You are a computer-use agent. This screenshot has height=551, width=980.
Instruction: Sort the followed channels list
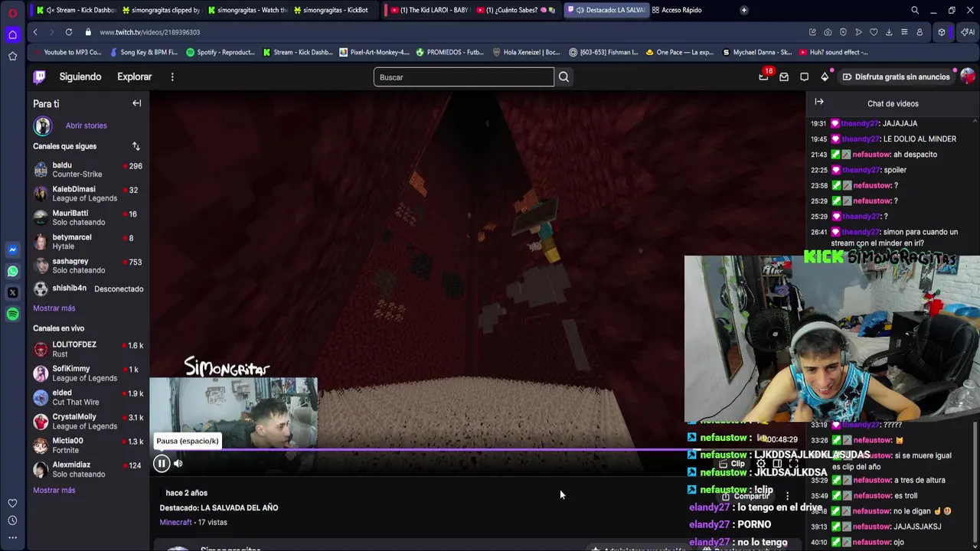pyautogui.click(x=136, y=146)
